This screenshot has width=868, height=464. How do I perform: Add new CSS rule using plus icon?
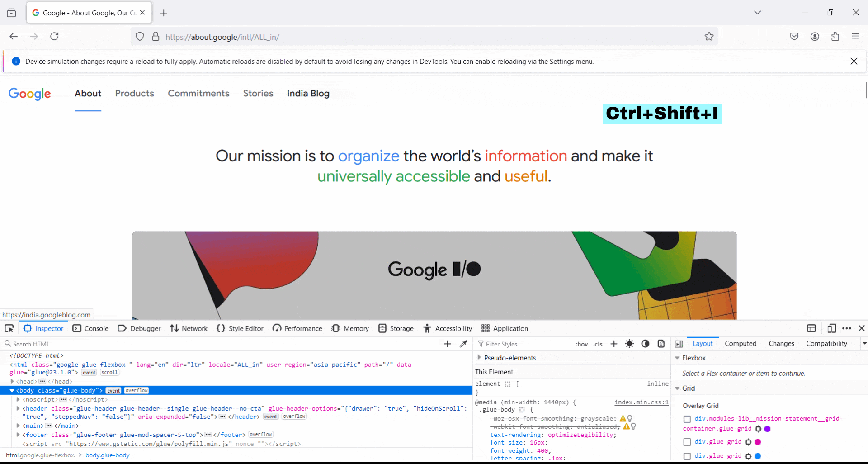tap(613, 344)
